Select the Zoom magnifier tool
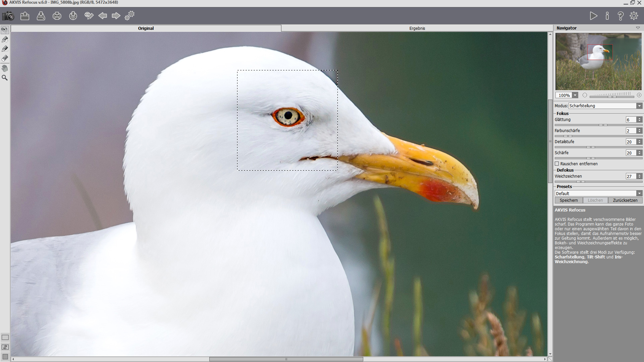 (5, 78)
